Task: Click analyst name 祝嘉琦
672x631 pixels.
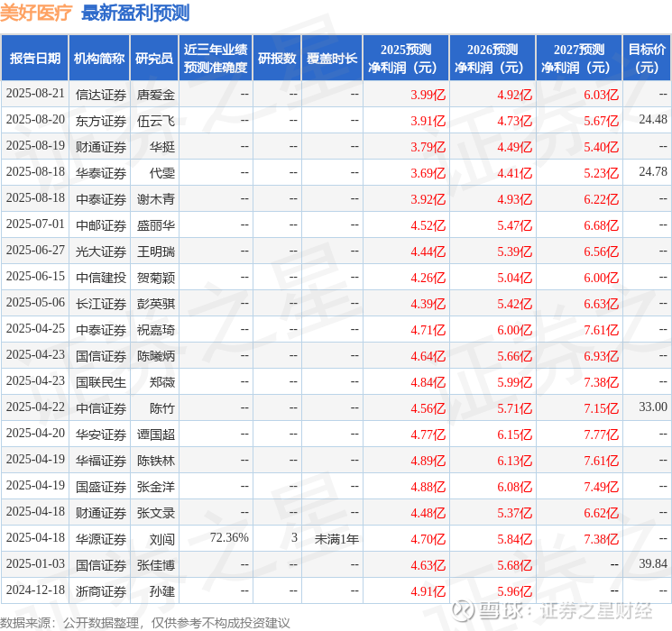Action: click(155, 330)
